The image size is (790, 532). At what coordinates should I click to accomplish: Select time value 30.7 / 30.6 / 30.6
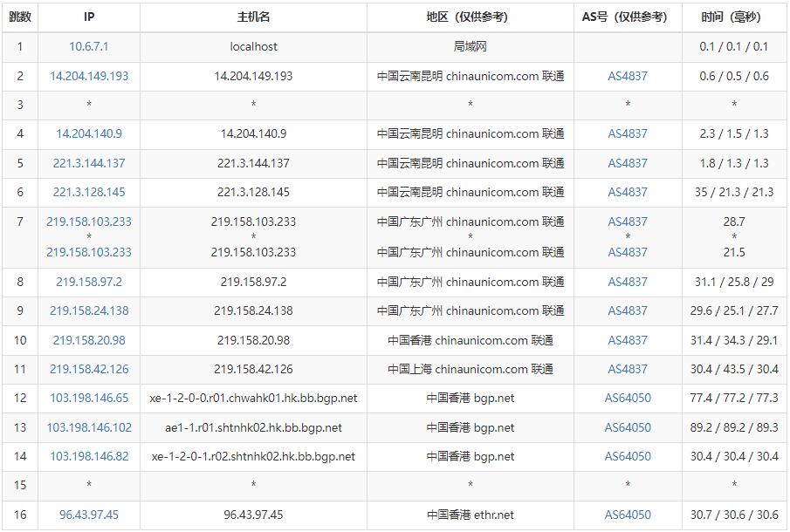tap(734, 515)
